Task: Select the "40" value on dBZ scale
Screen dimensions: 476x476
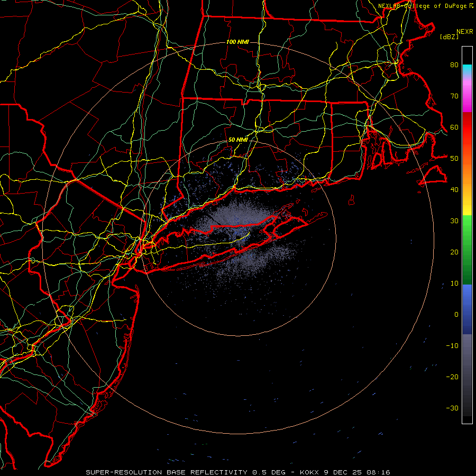Action: (454, 190)
